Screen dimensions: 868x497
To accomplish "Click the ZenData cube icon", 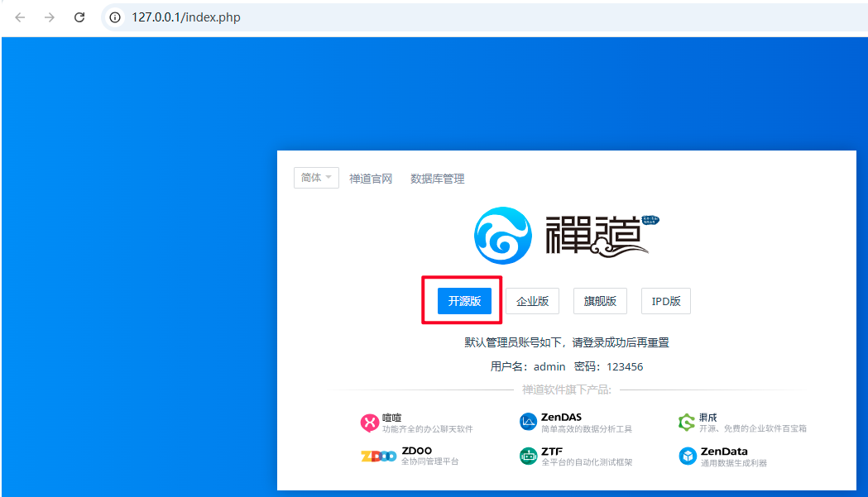I will tap(688, 456).
